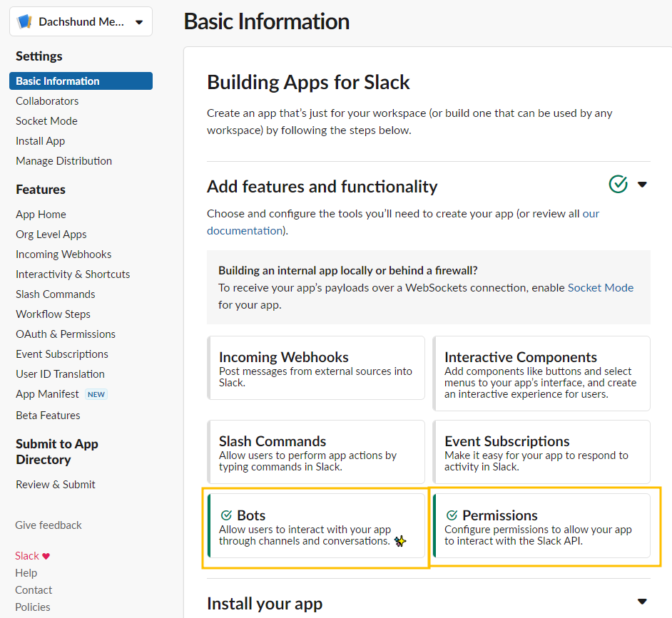672x618 pixels.
Task: Open the Slash Commands feature card
Action: tap(316, 452)
